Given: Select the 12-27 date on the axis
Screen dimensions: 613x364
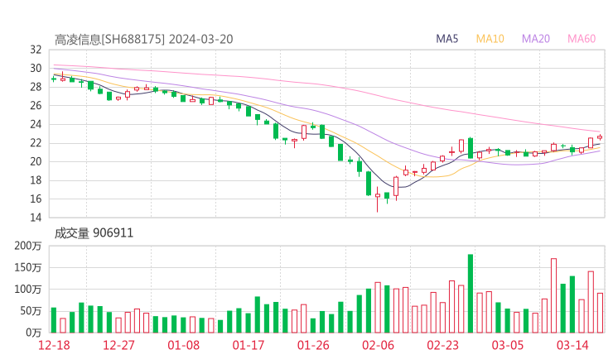Looking at the screenshot, I should coord(118,345).
